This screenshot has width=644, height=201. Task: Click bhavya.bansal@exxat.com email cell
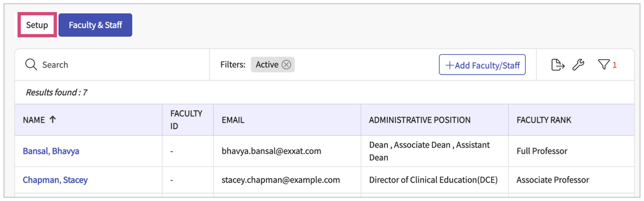(x=271, y=151)
